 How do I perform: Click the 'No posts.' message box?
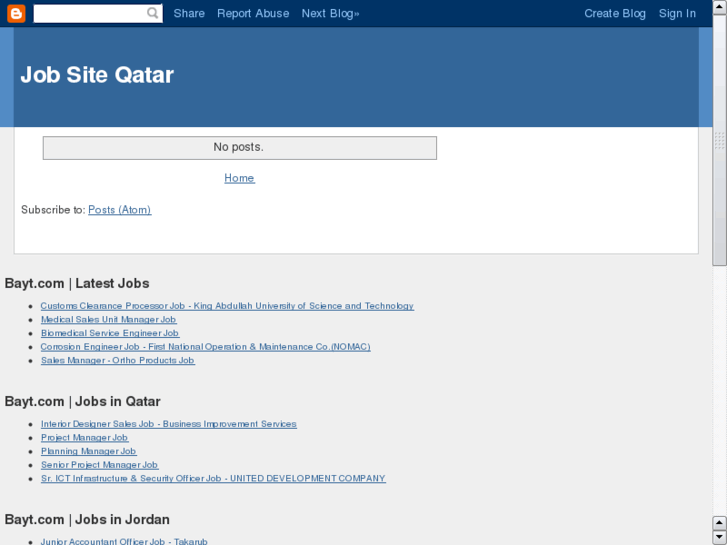(x=240, y=148)
